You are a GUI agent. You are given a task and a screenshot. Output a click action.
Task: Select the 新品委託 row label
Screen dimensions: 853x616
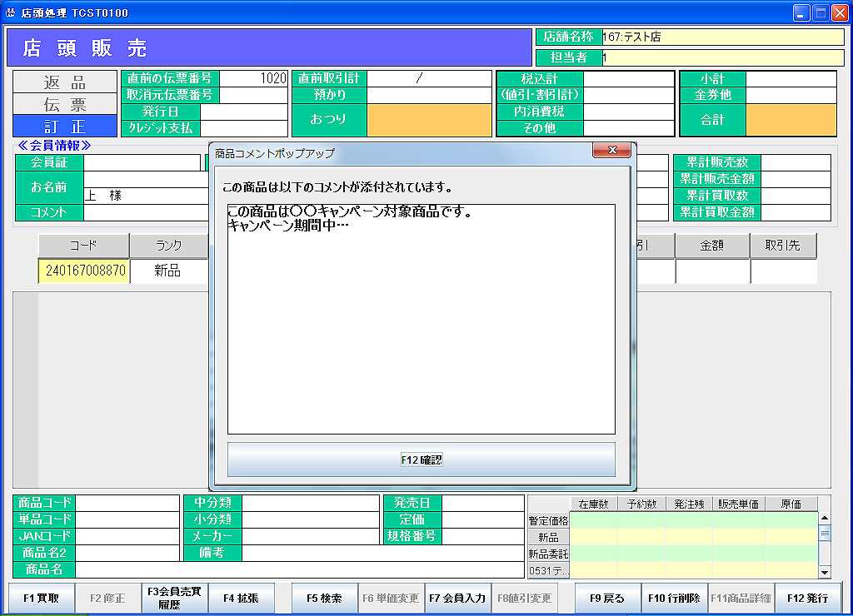click(x=548, y=554)
